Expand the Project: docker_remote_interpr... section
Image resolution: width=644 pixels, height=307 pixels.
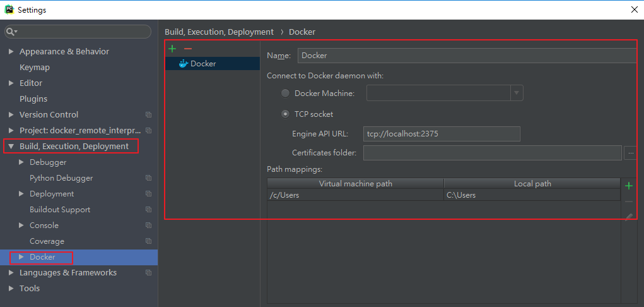point(11,131)
